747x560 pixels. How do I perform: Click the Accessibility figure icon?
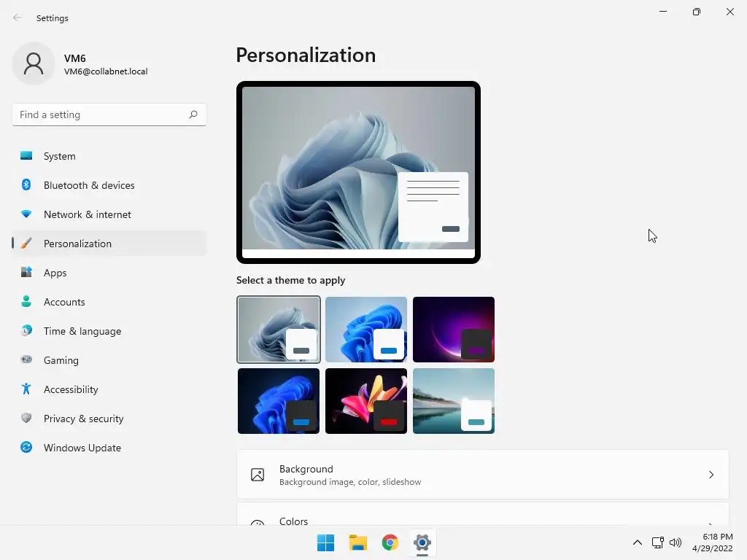pyautogui.click(x=26, y=389)
